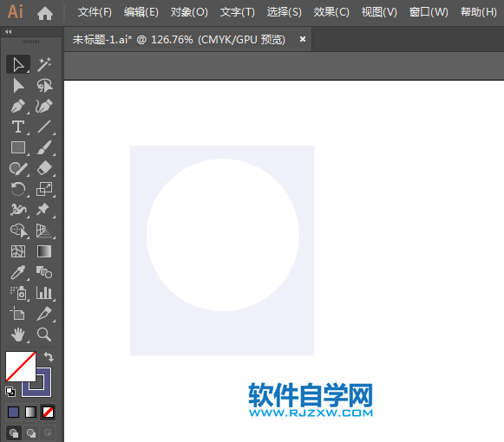Select the Paintbrush tool
This screenshot has height=442, width=504.
(x=44, y=147)
